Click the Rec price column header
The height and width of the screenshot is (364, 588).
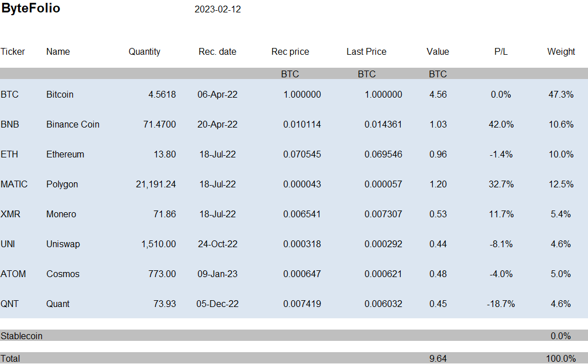coord(290,52)
